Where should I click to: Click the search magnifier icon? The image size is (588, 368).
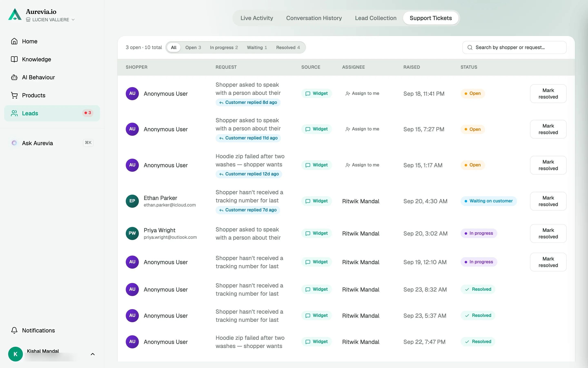point(470,47)
